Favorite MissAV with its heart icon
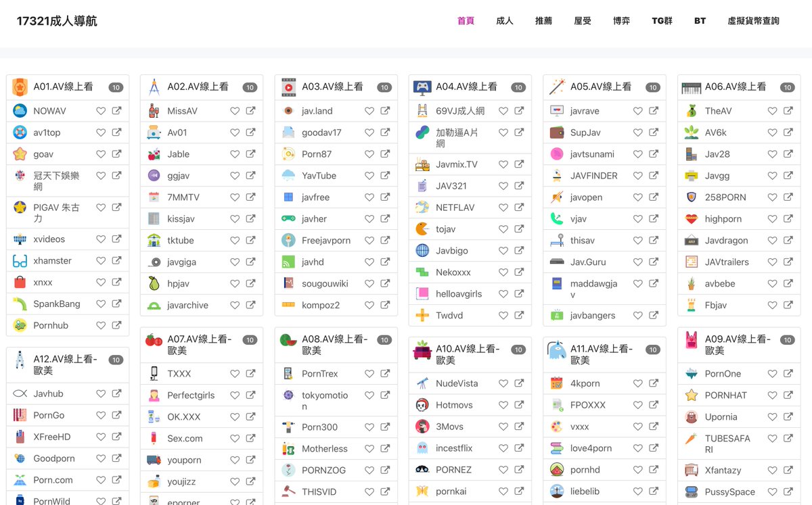812x505 pixels. 235,111
